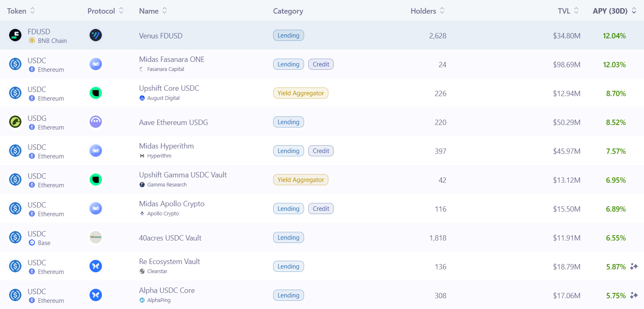Image resolution: width=644 pixels, height=309 pixels.
Task: Click the Venus protocol icon
Action: tap(96, 35)
